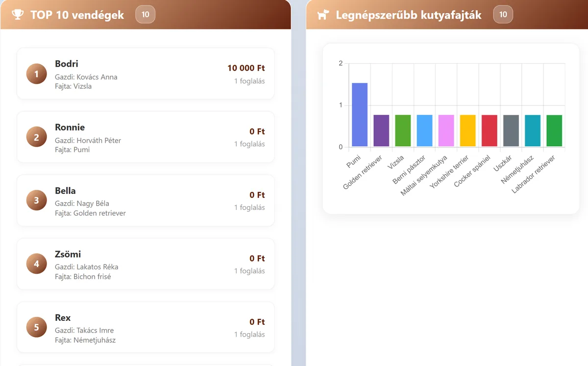Click the teal Németjuhász chart bar
Screen dimensions: 588x366
pos(533,131)
